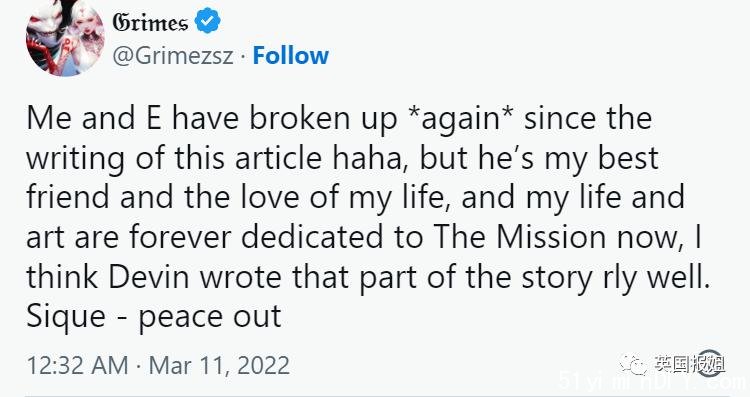Screen dimensions: 750x397
Task: Click the words love of my life
Action: (344, 198)
